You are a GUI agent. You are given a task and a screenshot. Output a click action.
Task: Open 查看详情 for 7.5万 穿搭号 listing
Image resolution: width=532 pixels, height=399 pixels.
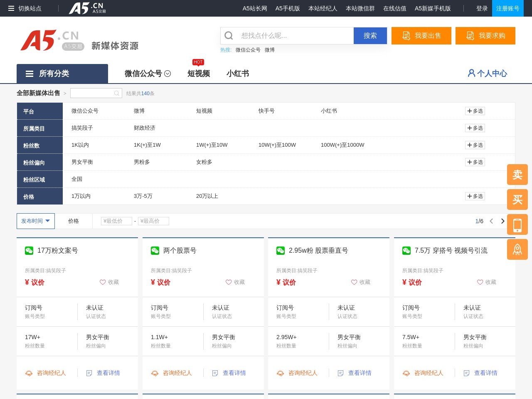click(486, 373)
